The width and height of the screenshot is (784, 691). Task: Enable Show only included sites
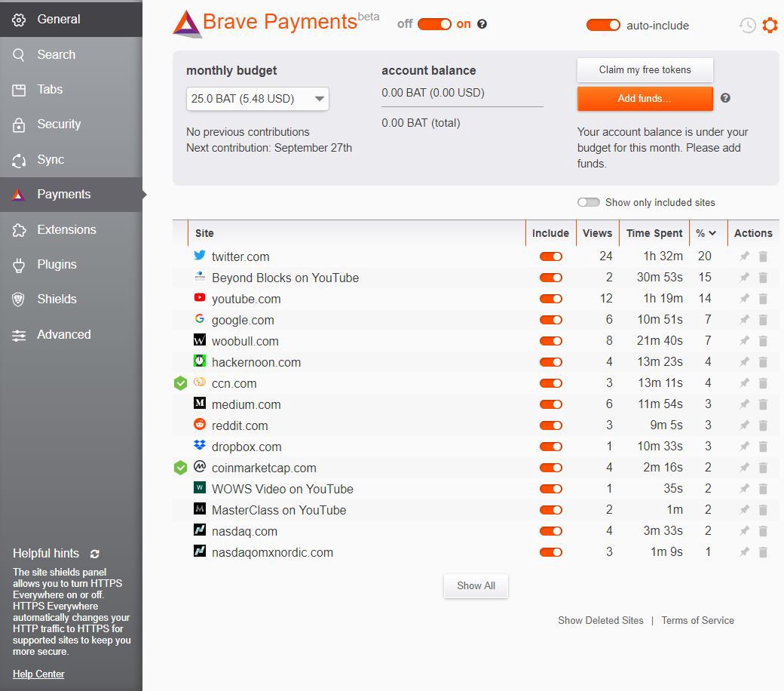pos(588,202)
